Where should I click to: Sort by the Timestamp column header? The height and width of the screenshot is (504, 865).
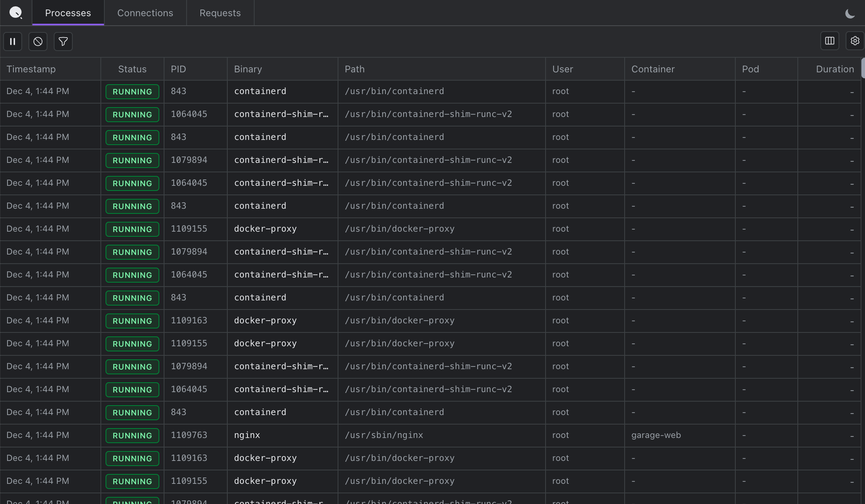pos(31,69)
